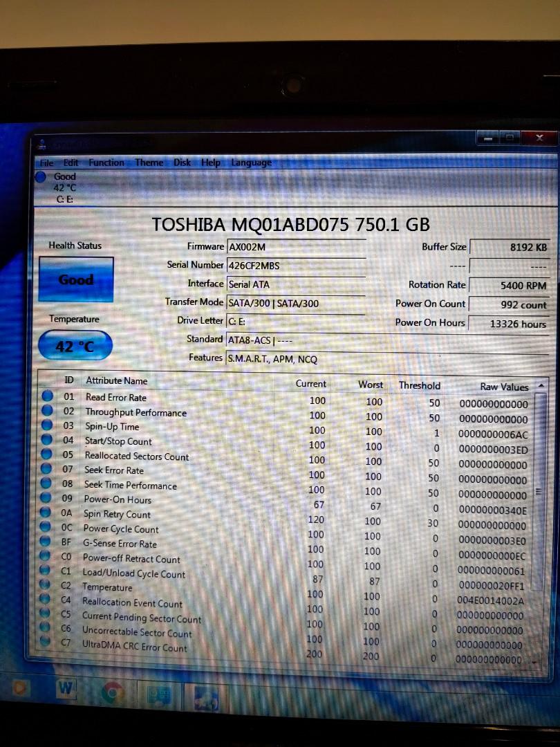Click the Buffer Size value 8192 KB
Viewport: 560px width, 747px height.
pos(510,247)
